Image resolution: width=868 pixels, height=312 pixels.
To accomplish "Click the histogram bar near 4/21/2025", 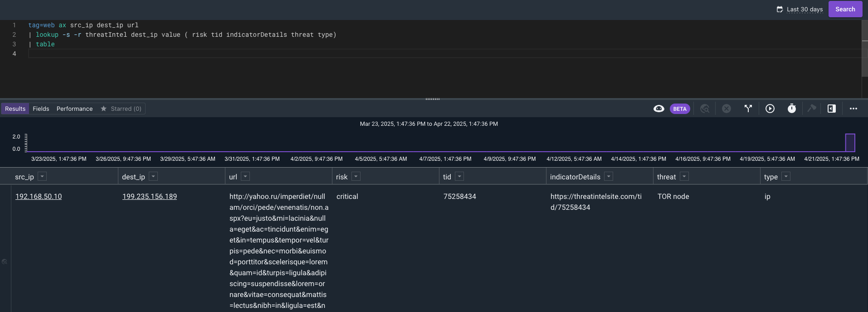I will [x=850, y=143].
